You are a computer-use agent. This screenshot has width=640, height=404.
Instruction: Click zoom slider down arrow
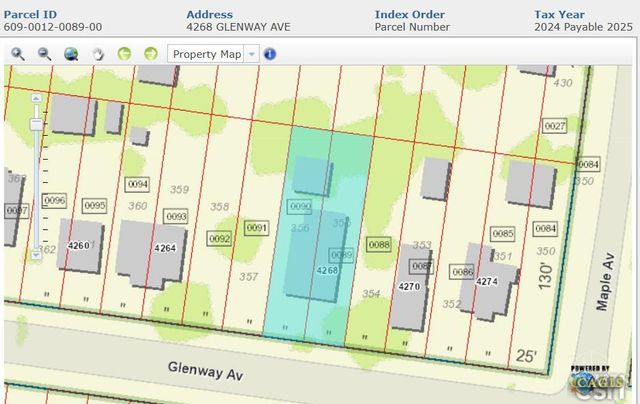point(37,255)
